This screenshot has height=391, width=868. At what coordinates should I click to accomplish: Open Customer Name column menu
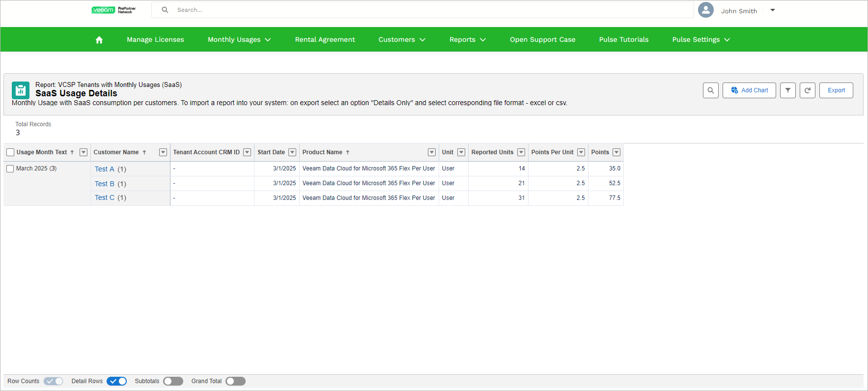tap(163, 152)
